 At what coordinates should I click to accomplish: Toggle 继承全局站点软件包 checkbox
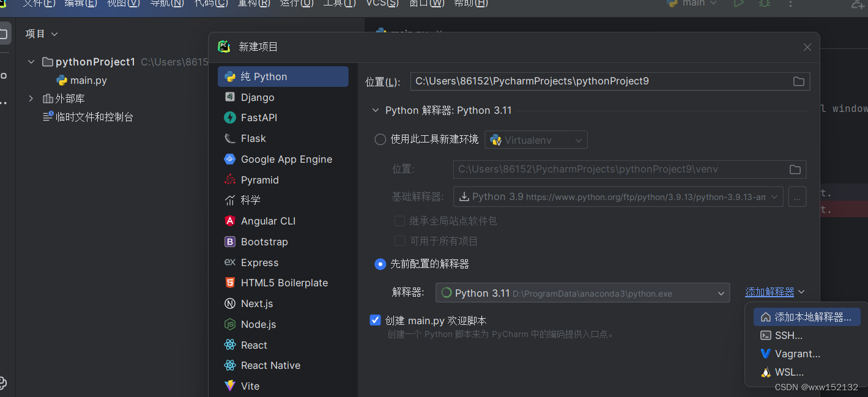click(x=399, y=221)
